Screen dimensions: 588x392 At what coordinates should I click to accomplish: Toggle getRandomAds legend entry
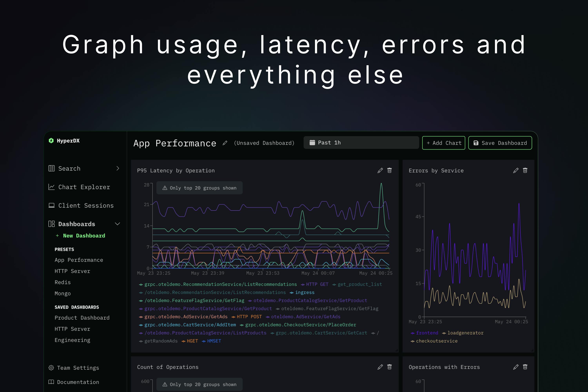click(158, 341)
